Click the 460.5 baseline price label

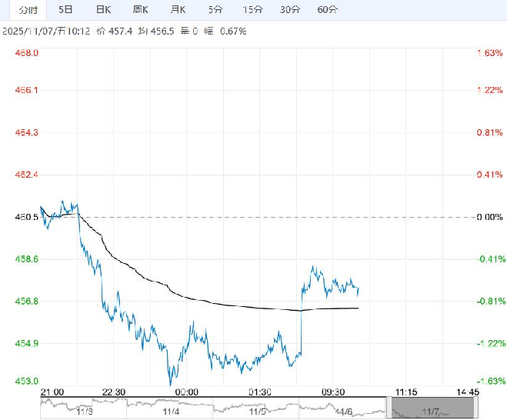27,218
